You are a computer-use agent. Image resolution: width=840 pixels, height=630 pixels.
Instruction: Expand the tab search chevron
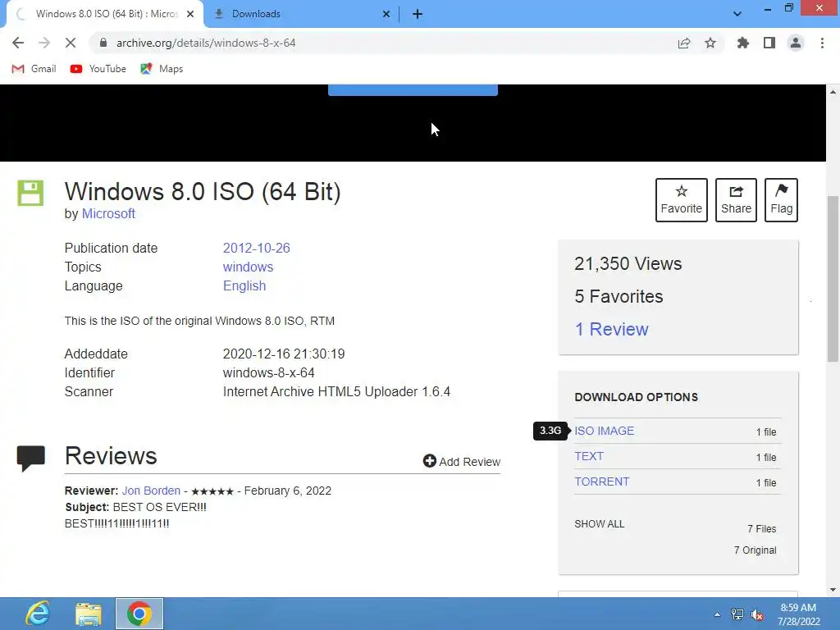(737, 14)
